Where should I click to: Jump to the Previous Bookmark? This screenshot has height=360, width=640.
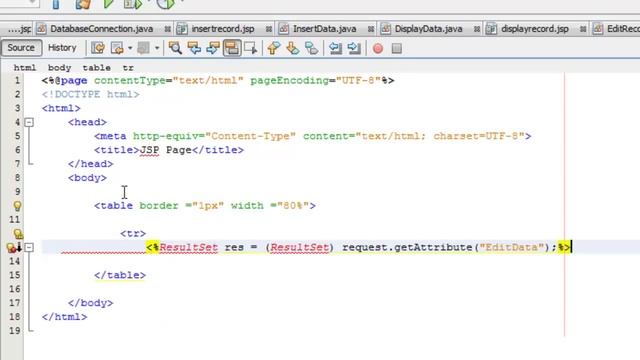[273, 48]
